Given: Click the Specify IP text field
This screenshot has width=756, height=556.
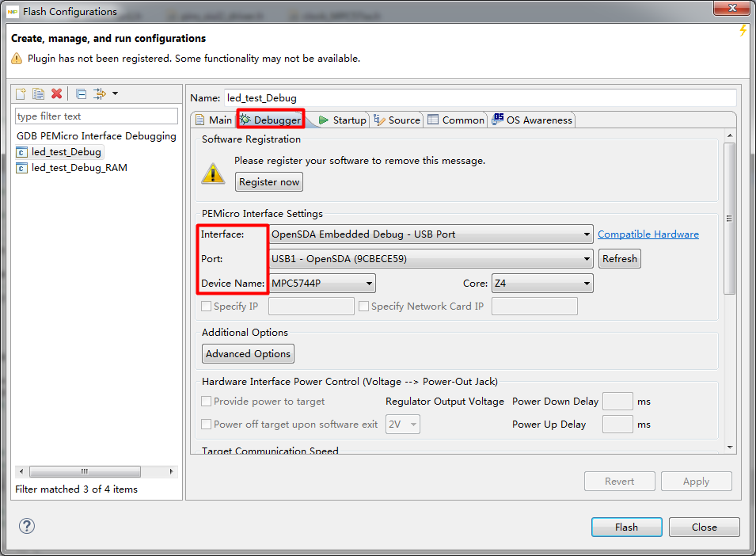Looking at the screenshot, I should coord(311,307).
